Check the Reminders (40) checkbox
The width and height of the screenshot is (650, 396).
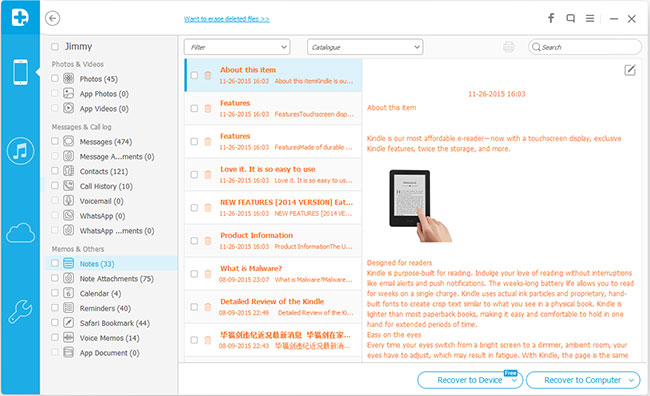[55, 308]
